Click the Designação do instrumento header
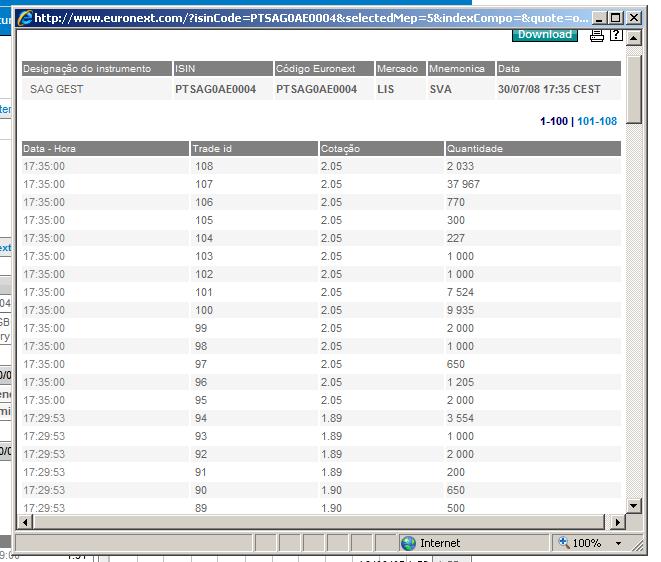Image resolution: width=661 pixels, height=562 pixels. pyautogui.click(x=97, y=69)
